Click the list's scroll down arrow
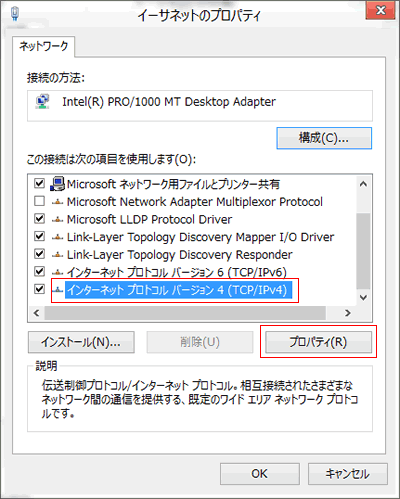400x499 pixels. point(363,297)
